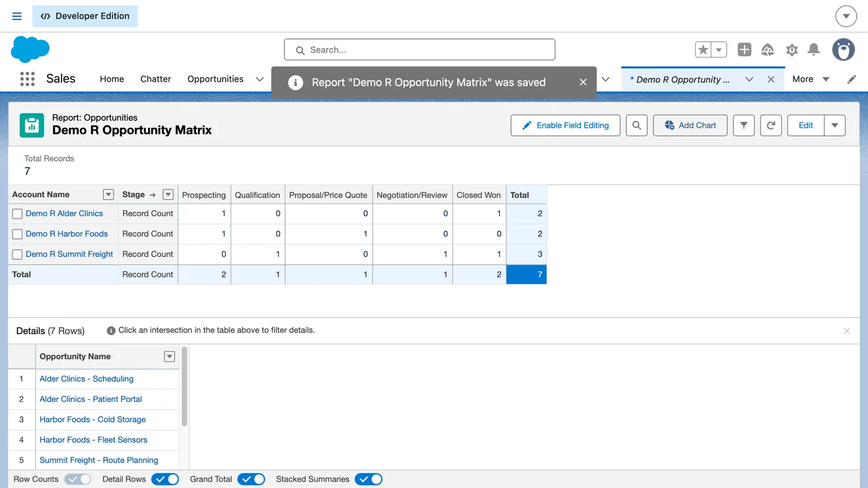Click the Salesforce cloud logo
The image size is (868, 488).
(x=30, y=49)
